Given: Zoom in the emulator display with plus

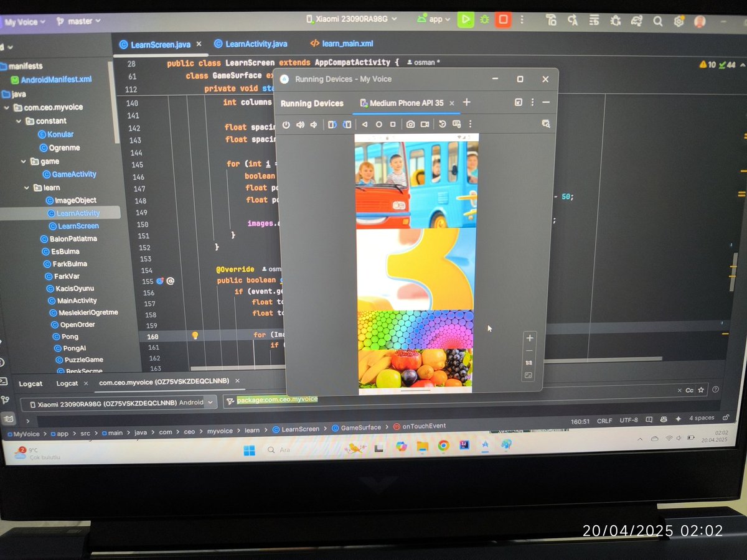Looking at the screenshot, I should coord(530,338).
